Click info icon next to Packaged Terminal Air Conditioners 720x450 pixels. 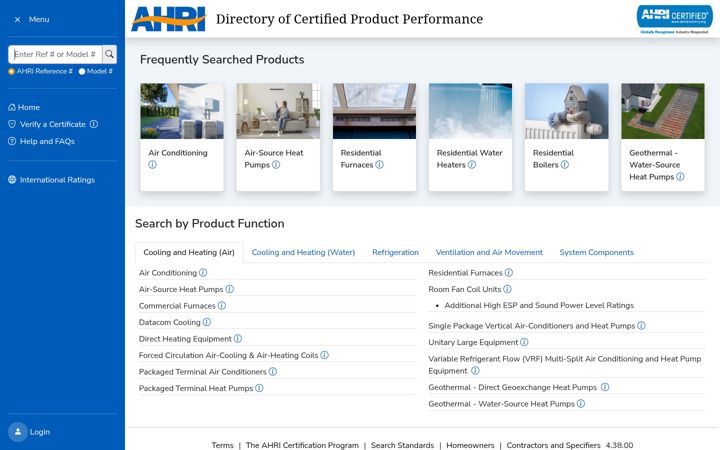pos(272,371)
